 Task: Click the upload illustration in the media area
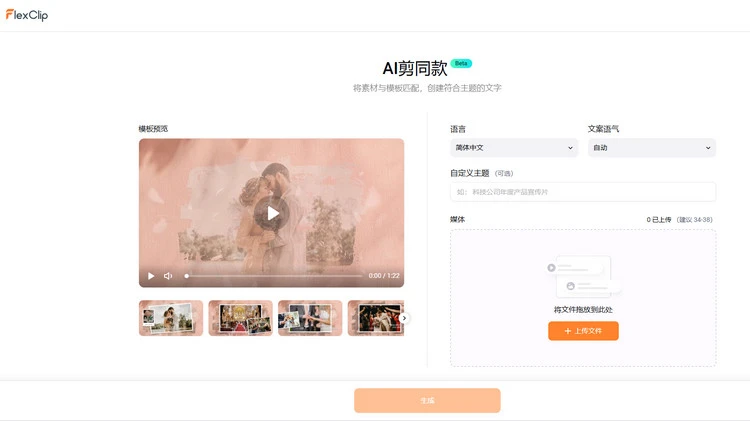[583, 277]
